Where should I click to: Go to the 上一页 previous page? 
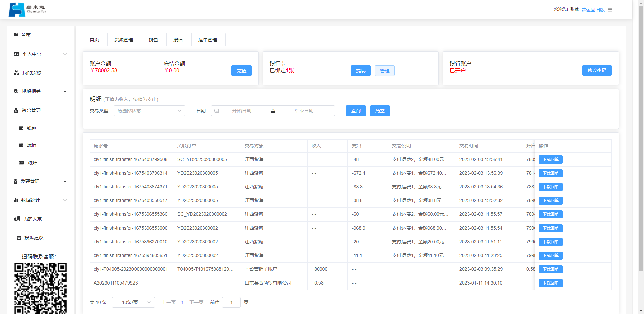[x=169, y=302]
